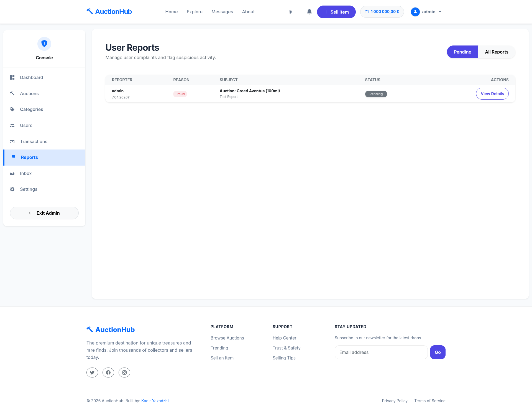The width and height of the screenshot is (532, 413).
Task: Click the admin avatar icon
Action: (x=415, y=12)
